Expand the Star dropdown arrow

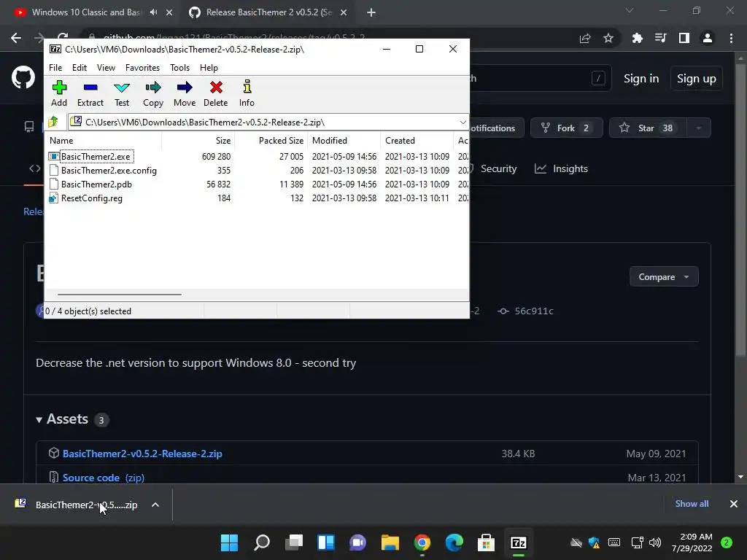tap(699, 128)
